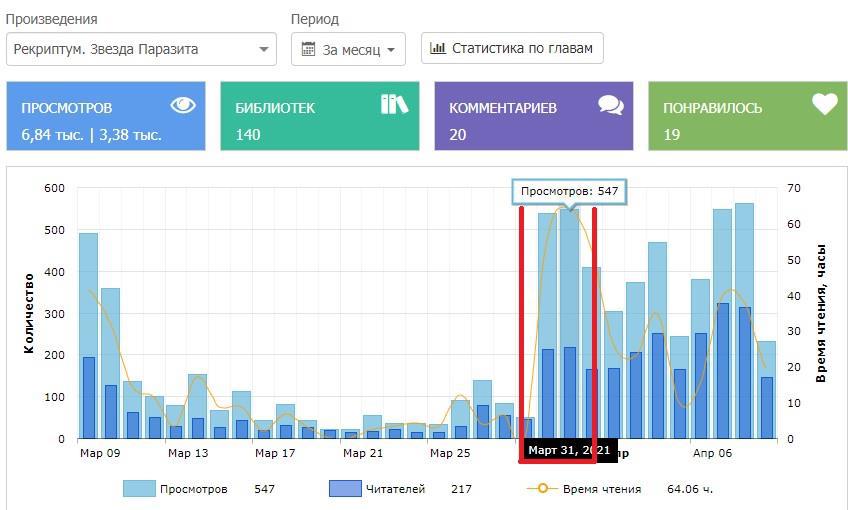
Task: Click the bar chart icon in Статистика по главам
Action: point(438,48)
